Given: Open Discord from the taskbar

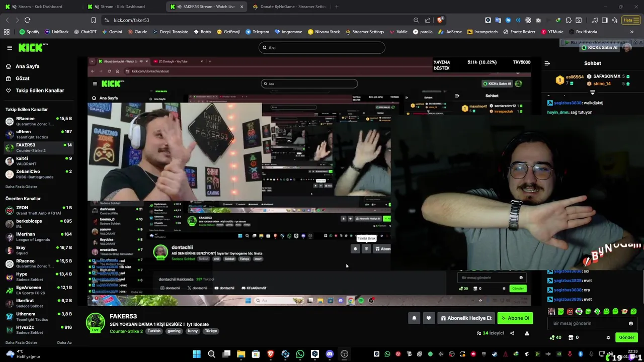Looking at the screenshot, I should [x=330, y=354].
